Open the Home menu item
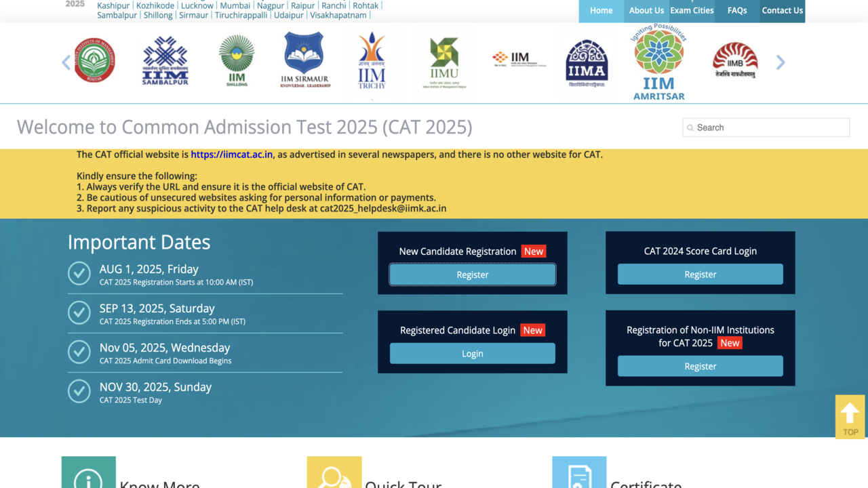Image resolution: width=868 pixels, height=488 pixels. 601,11
